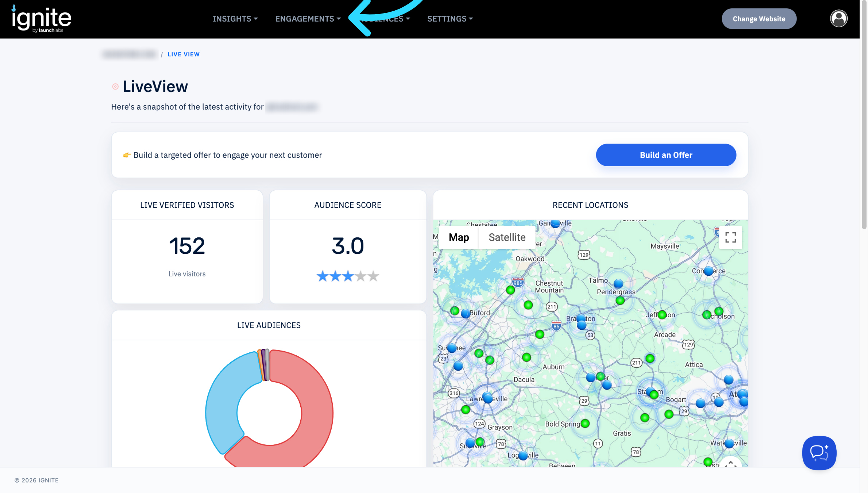Screen dimensions: 868x493
Task: Click the pointing hand emoji icon
Action: point(127,155)
